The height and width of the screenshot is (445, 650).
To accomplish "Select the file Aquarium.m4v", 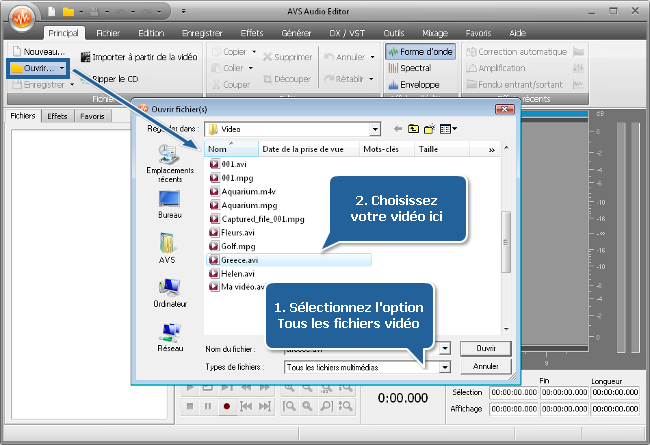I will (x=243, y=192).
